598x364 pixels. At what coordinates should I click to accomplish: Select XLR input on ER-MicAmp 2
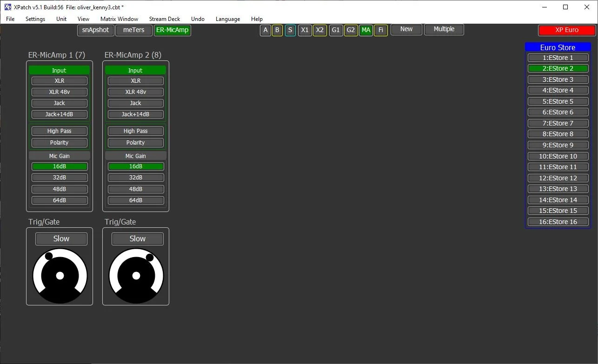(136, 81)
